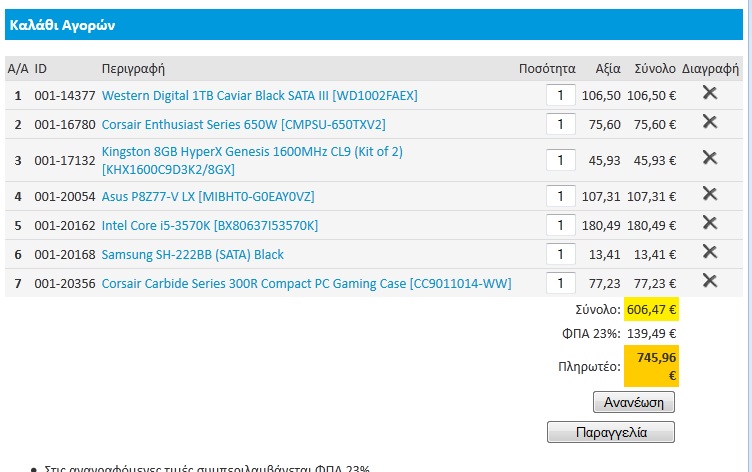Focus quantity field for Corsair 650W
The height and width of the screenshot is (472, 752).
pyautogui.click(x=561, y=124)
